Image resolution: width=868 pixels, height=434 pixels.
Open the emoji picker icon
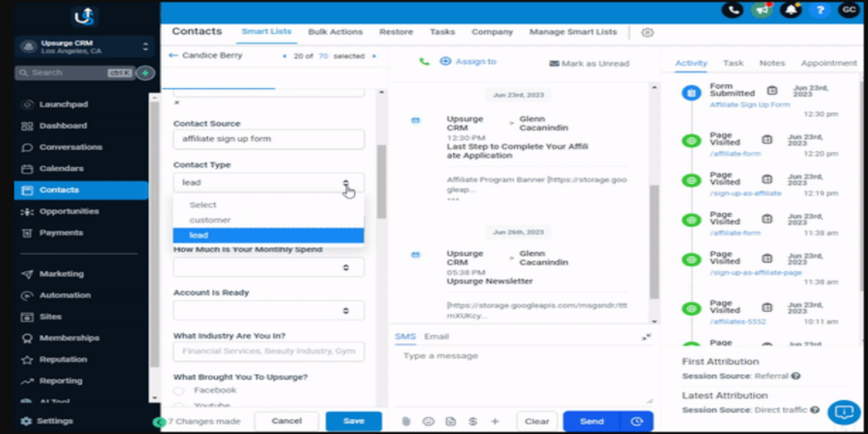click(x=428, y=421)
